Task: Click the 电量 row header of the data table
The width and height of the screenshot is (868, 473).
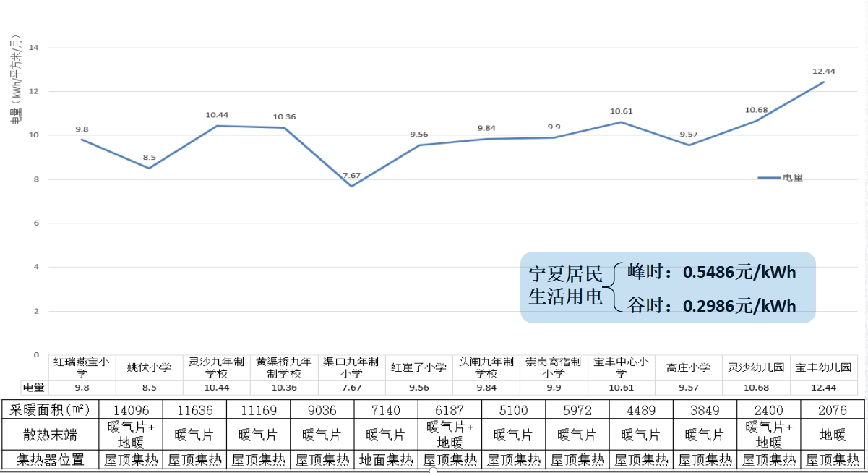Action: [33, 388]
